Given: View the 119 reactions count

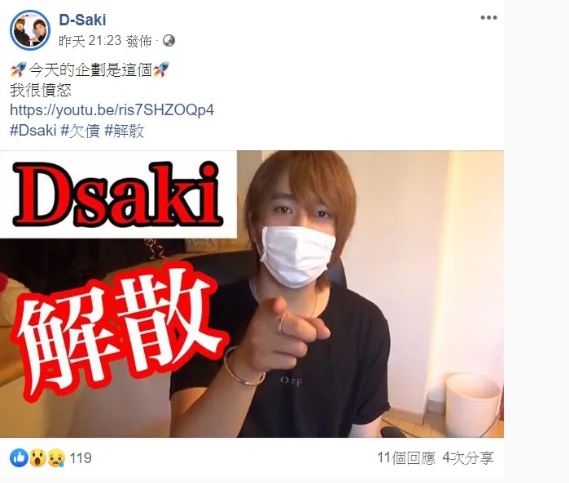Looking at the screenshot, I should [x=80, y=458].
